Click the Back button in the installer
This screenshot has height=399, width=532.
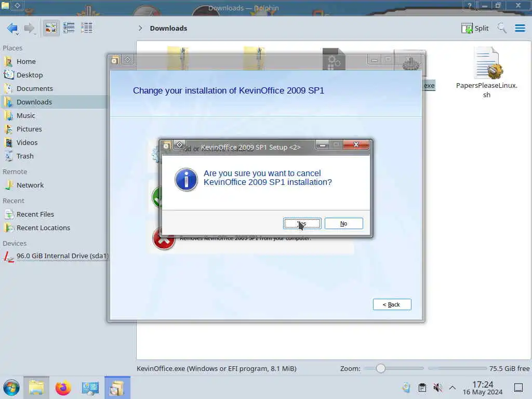[392, 304]
